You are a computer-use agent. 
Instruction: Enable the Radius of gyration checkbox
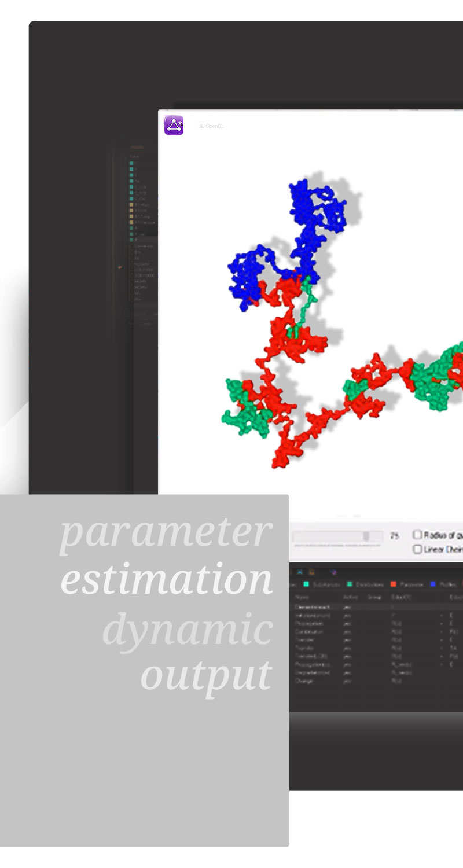click(417, 535)
